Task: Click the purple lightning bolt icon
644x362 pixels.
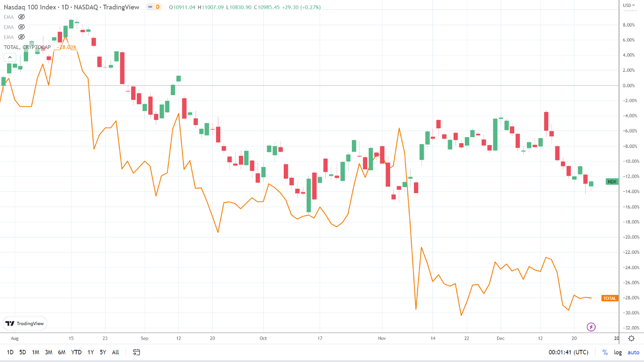Action: click(x=591, y=327)
